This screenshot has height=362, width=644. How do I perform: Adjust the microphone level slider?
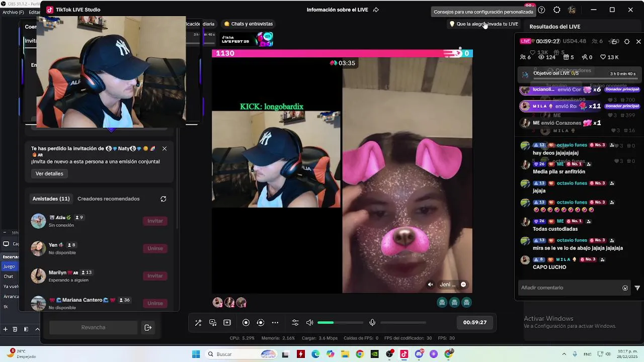coord(403,323)
